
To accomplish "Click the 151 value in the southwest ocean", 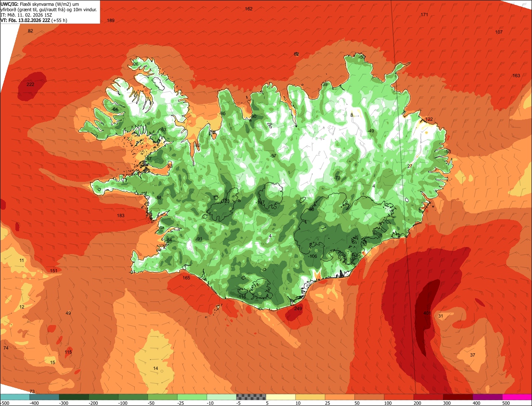I will 54,271.
